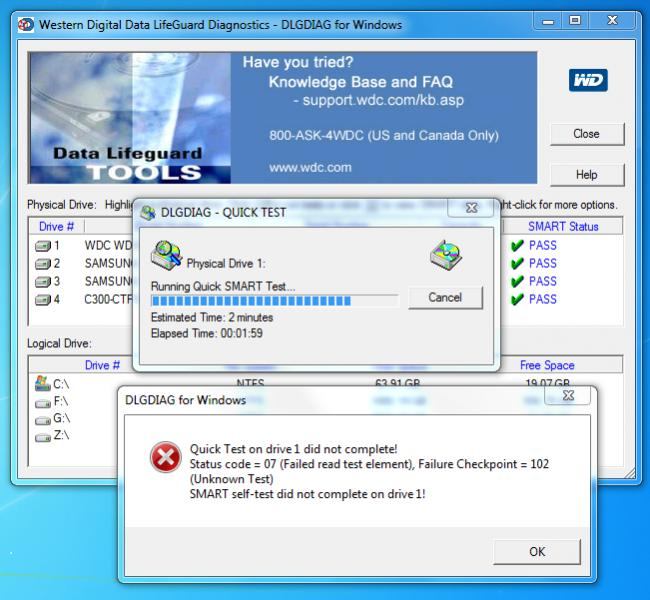Select physical drive 3 disk icon

(43, 282)
